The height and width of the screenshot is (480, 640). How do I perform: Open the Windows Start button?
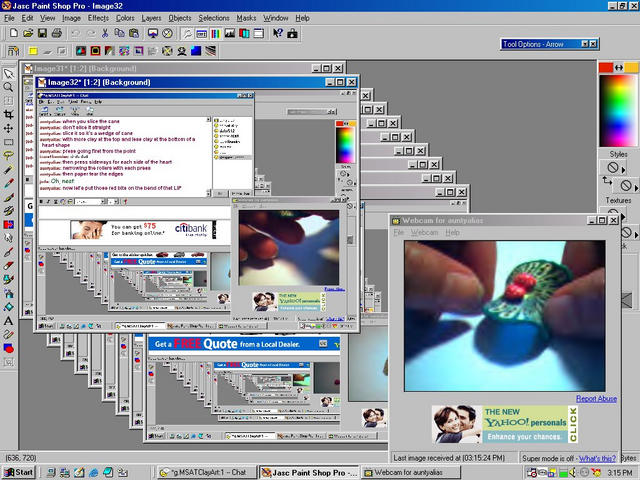pos(19,472)
